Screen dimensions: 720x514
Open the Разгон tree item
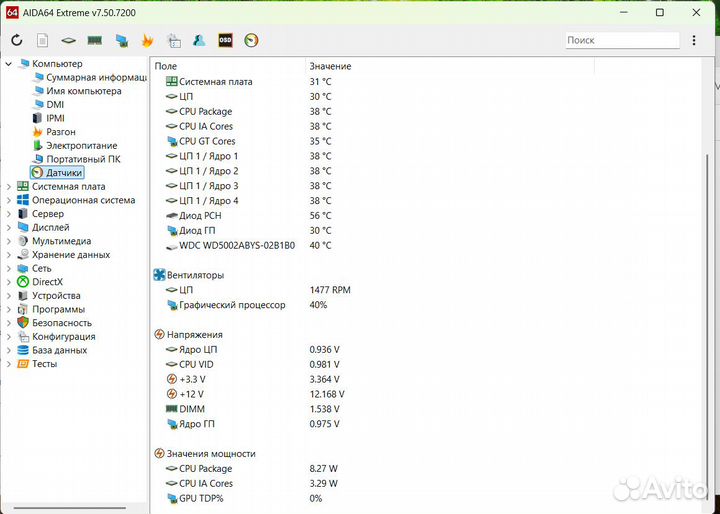tap(61, 132)
